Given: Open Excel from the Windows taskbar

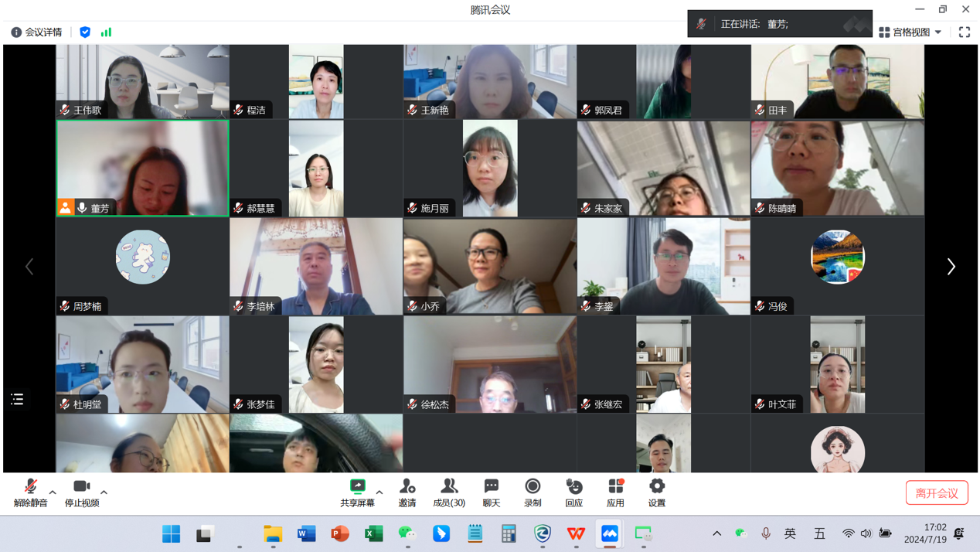Looking at the screenshot, I should click(373, 533).
